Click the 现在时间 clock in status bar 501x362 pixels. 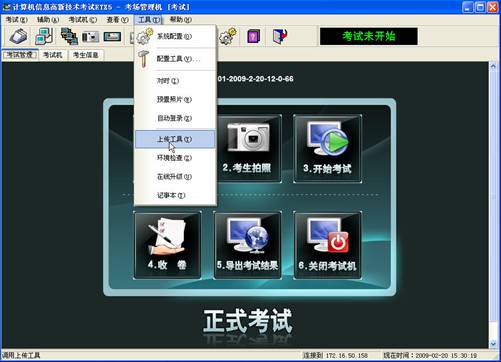[430, 355]
